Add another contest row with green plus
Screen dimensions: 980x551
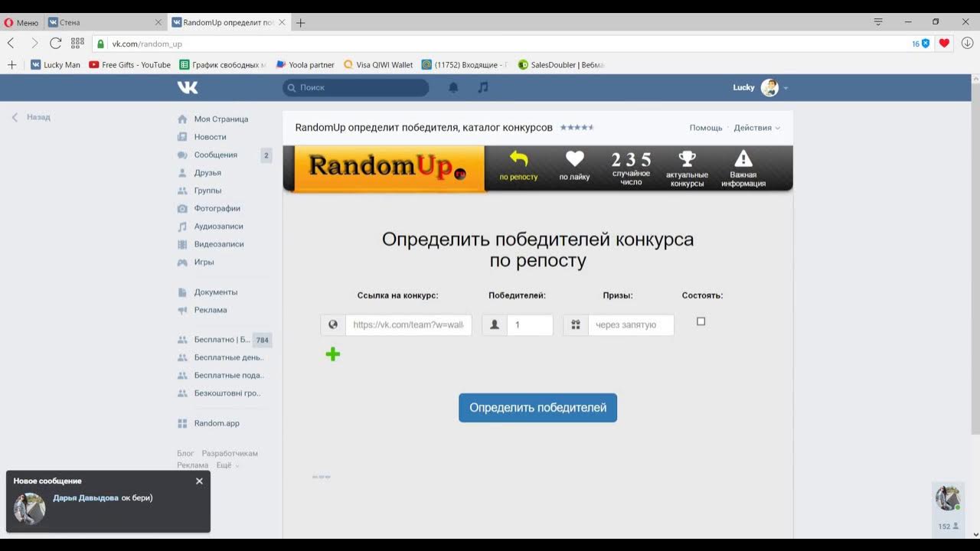[333, 354]
